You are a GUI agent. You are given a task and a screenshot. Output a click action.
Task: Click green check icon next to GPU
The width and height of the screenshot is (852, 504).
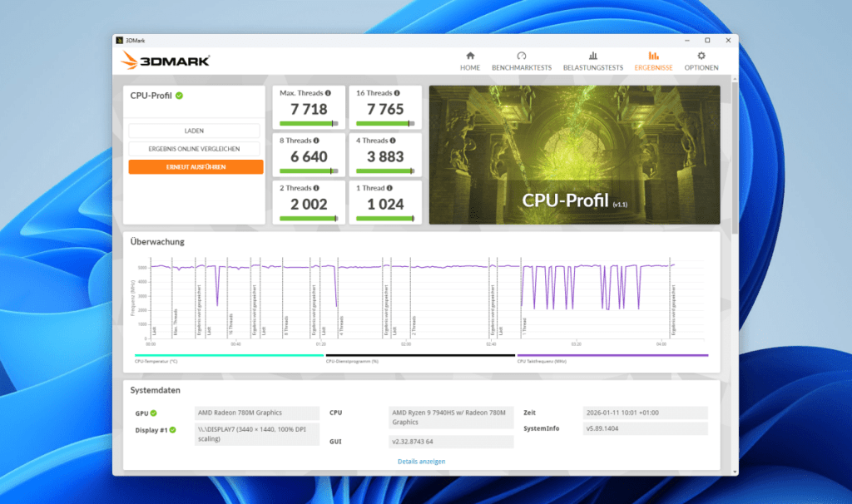154,413
